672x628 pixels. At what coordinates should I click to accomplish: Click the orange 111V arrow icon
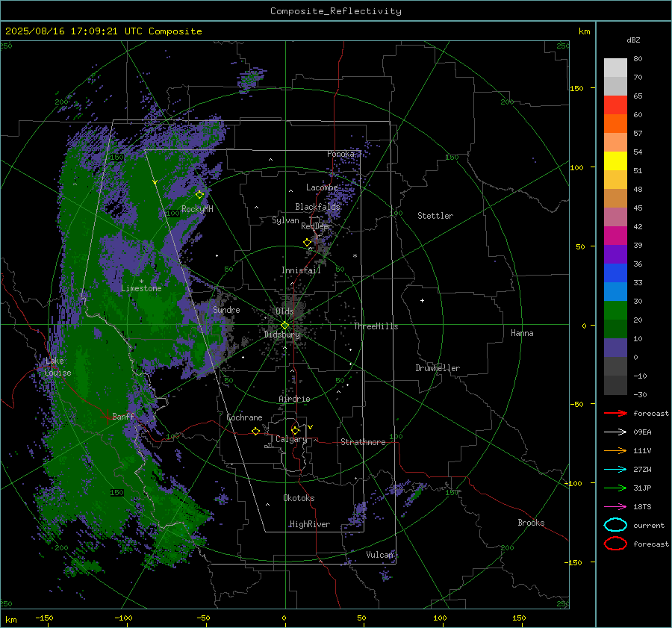point(615,450)
